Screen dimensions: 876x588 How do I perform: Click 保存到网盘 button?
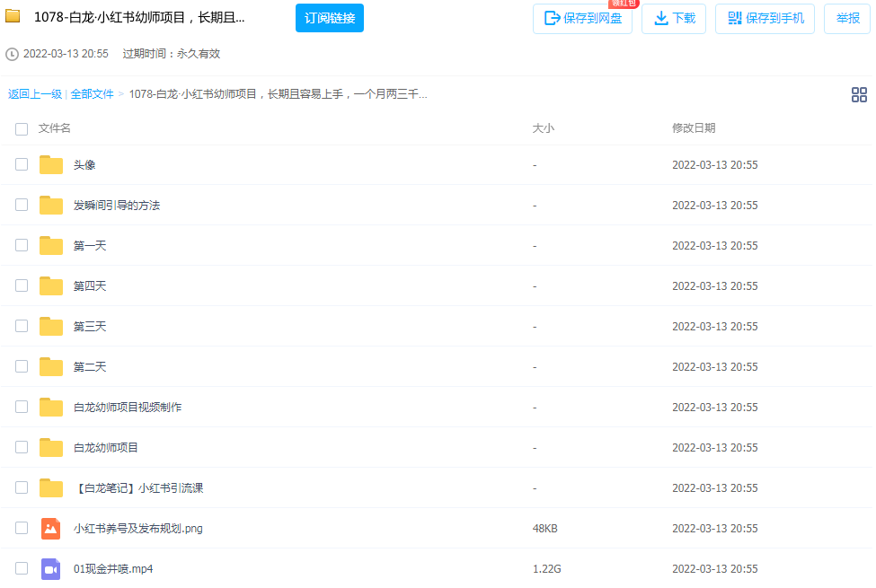coord(583,19)
